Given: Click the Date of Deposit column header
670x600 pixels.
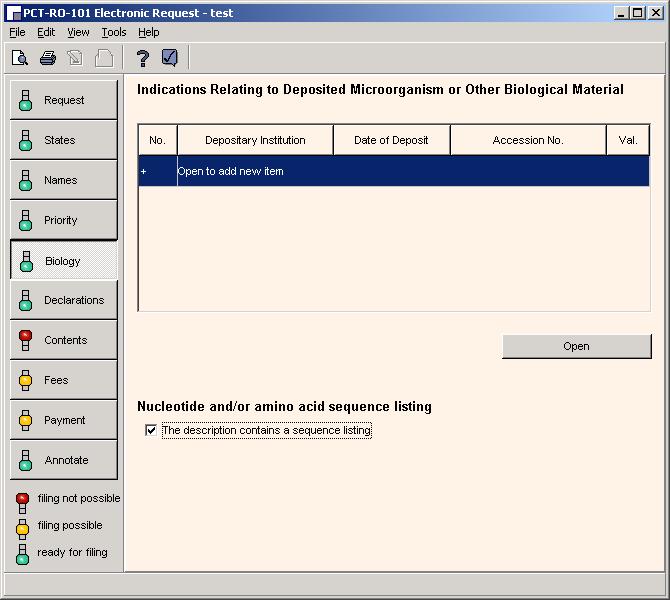Looking at the screenshot, I should click(x=391, y=140).
